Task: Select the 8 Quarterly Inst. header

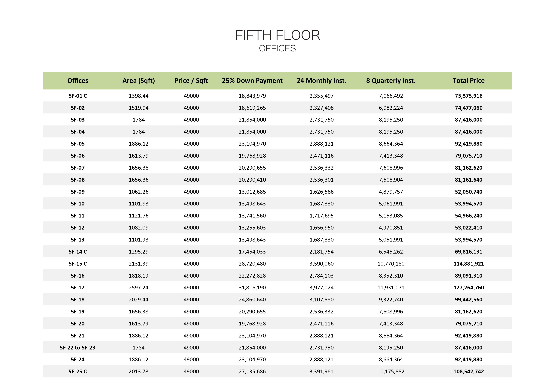Action: [x=391, y=81]
